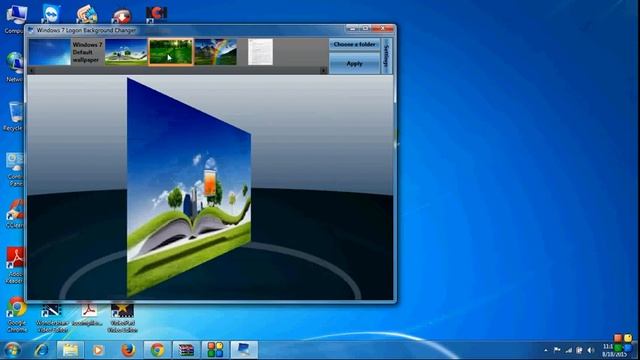The width and height of the screenshot is (640, 360).
Task: Open the red download arrow desktop icon
Action: (122, 16)
